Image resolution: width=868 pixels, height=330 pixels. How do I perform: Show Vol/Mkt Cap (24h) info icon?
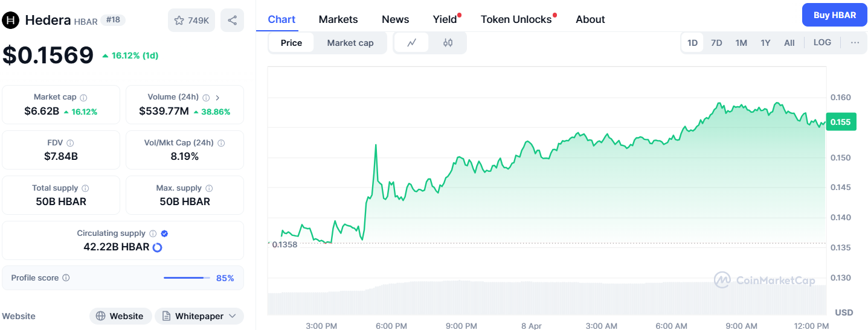click(x=221, y=143)
